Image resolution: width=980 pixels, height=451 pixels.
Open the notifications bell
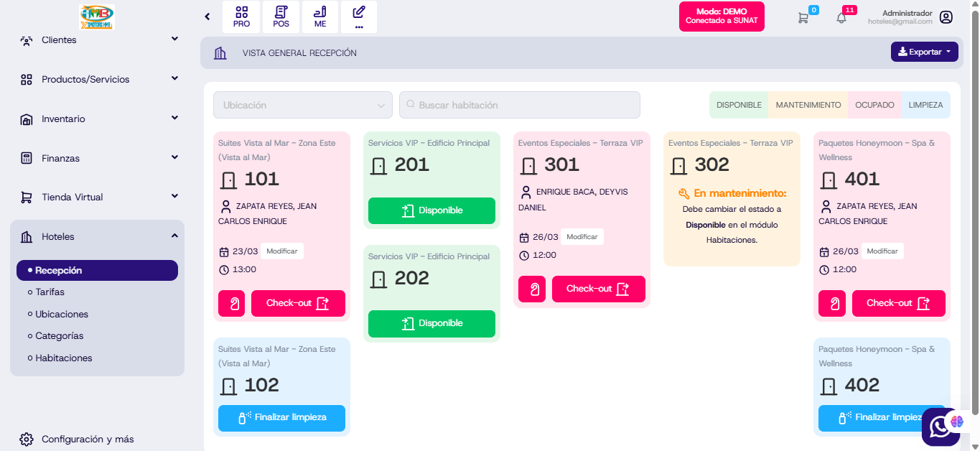pyautogui.click(x=841, y=18)
